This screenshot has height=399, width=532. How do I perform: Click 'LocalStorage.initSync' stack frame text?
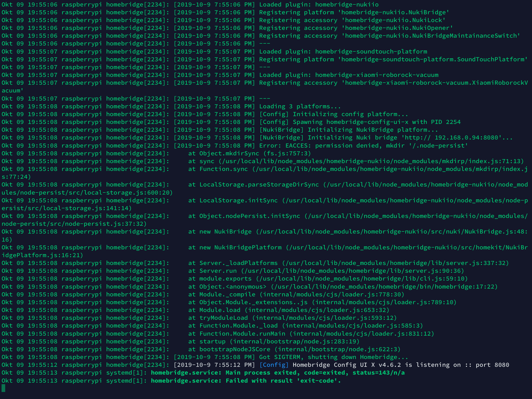pyautogui.click(x=238, y=200)
